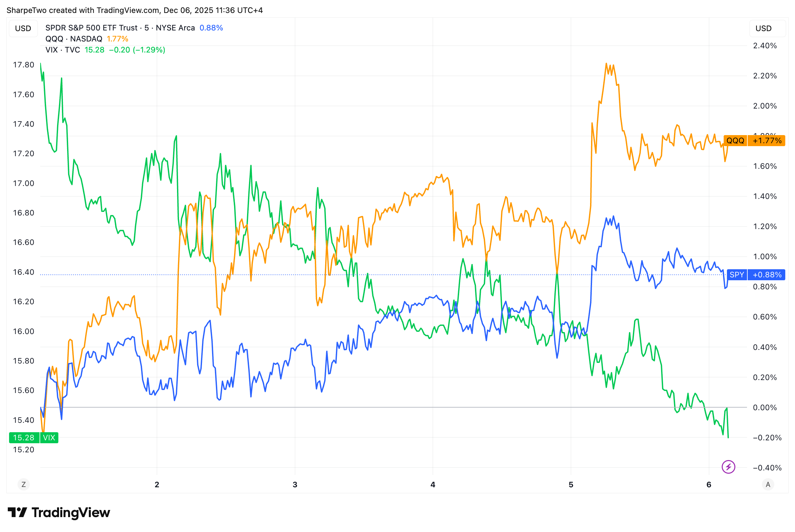Open the left USD currency selector
Viewport: 795px width, 532px height.
pos(23,29)
